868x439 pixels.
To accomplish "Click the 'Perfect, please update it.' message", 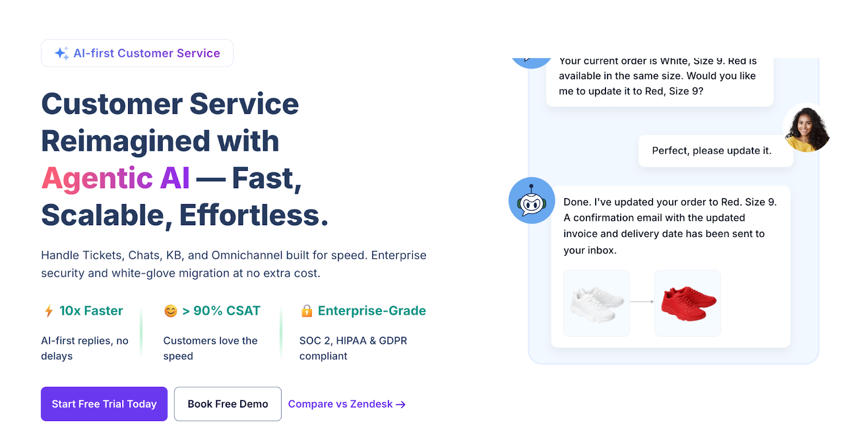I will pyautogui.click(x=711, y=151).
